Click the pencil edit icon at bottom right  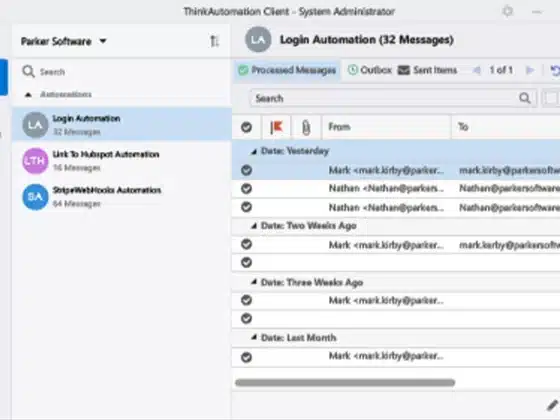552,405
